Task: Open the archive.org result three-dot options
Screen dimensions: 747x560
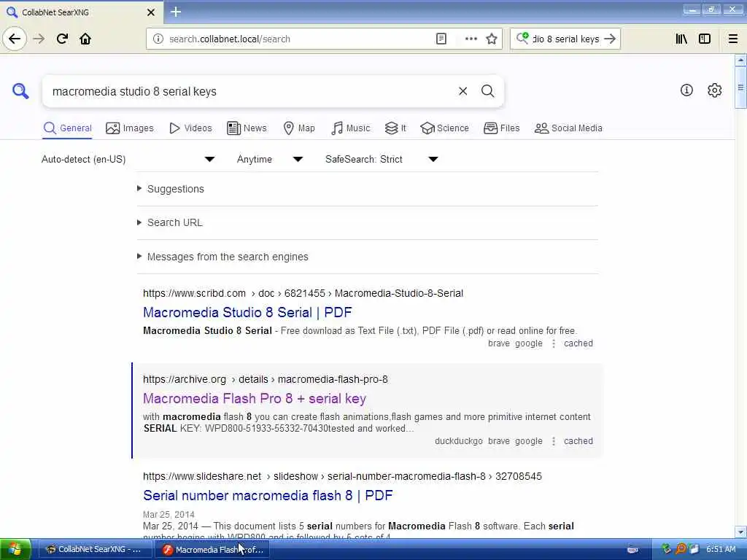Action: click(554, 441)
